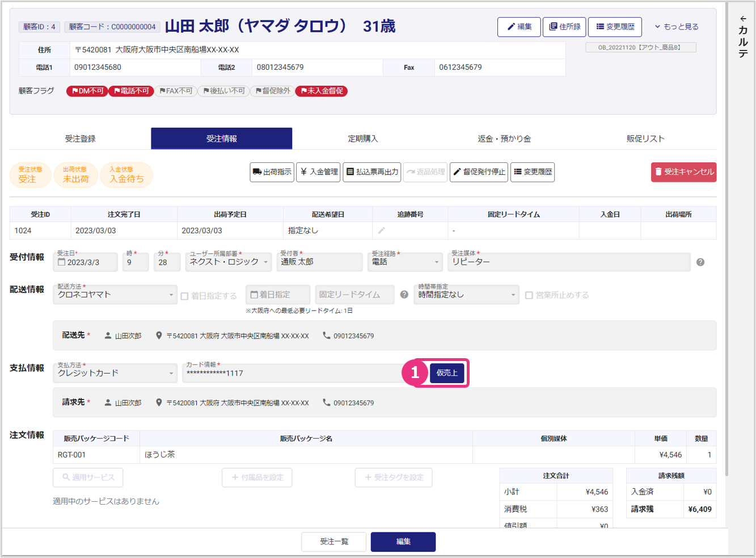Click the red 受注キャンセル button
The width and height of the screenshot is (756, 558).
[683, 172]
